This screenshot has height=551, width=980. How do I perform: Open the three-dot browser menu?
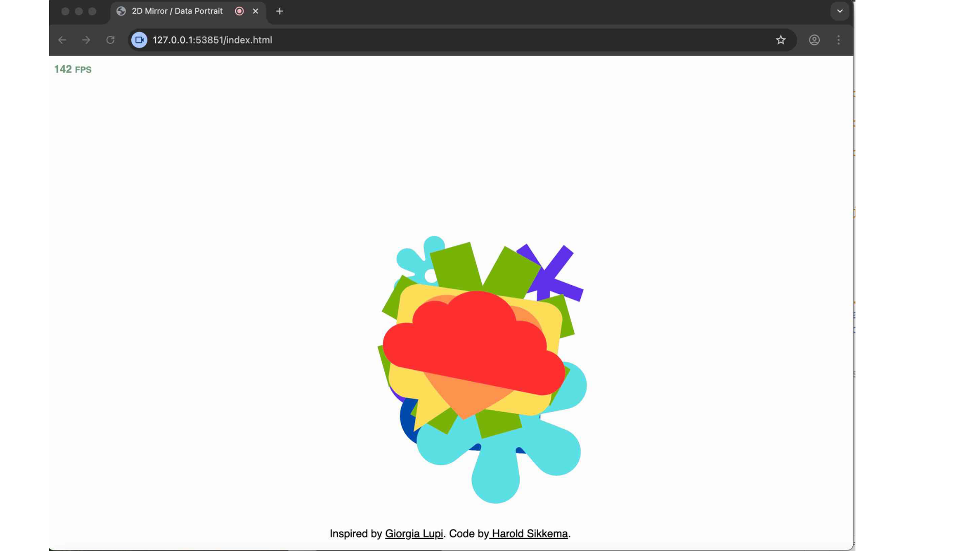pyautogui.click(x=839, y=40)
